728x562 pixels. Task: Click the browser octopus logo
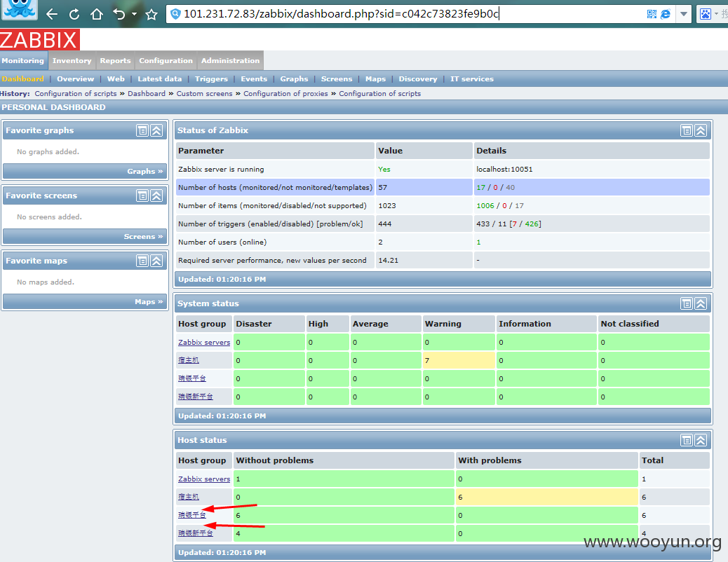(x=19, y=9)
